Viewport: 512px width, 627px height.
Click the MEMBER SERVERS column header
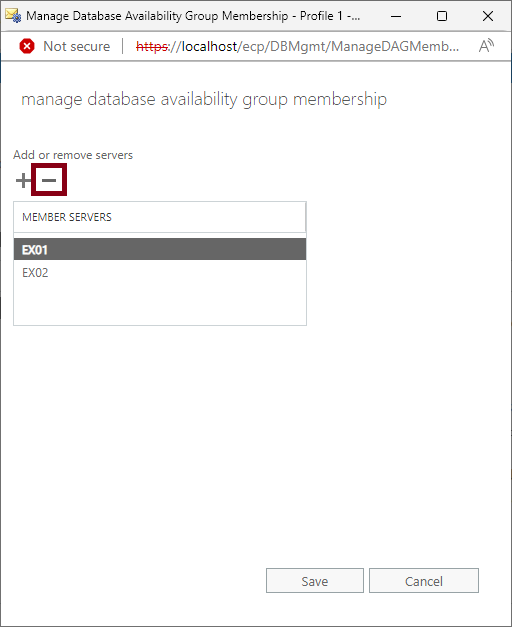pos(160,217)
